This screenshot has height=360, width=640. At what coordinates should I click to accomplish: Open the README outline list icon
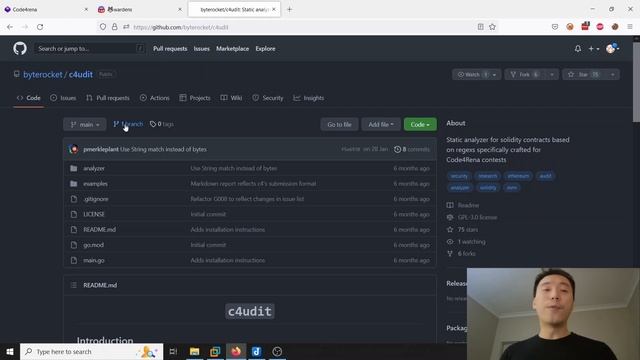click(x=73, y=285)
